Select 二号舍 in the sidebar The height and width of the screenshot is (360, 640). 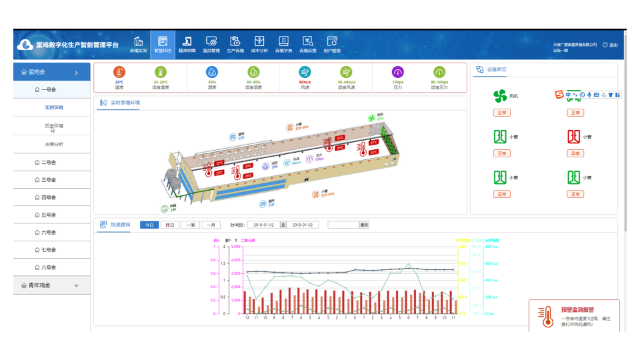(51, 162)
